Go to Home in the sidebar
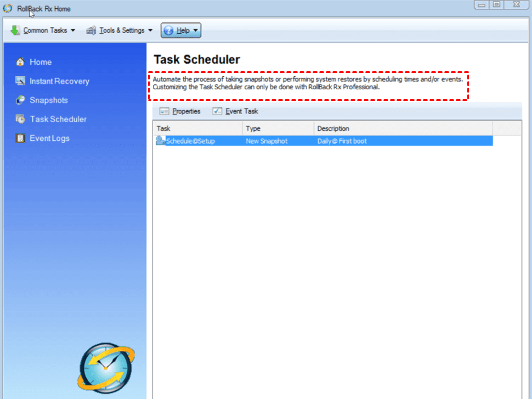Screen dimensions: 532x399 click(x=41, y=62)
